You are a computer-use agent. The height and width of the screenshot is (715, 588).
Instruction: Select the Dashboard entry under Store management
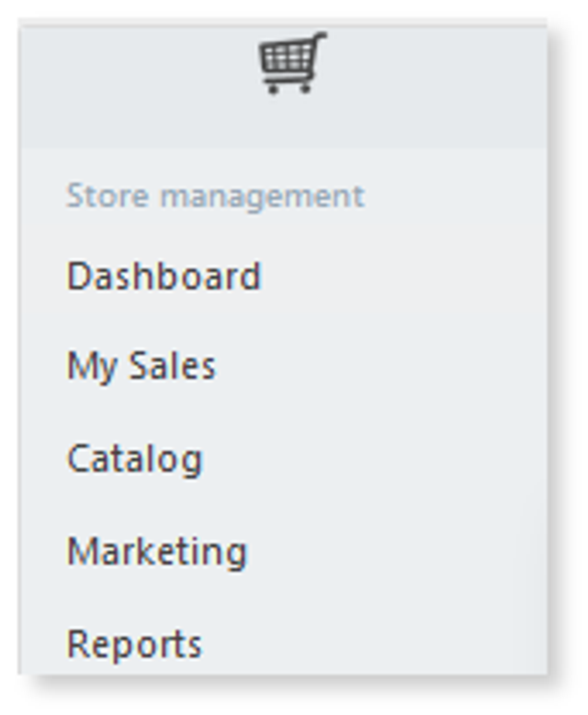tap(164, 276)
